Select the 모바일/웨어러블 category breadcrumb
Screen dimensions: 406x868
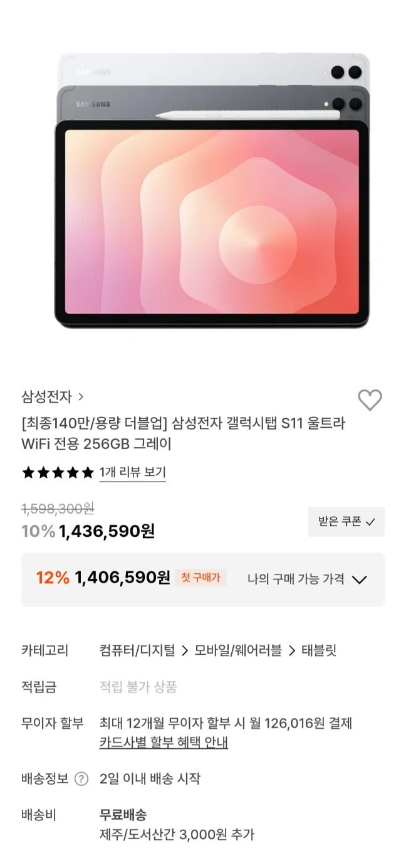(x=238, y=650)
